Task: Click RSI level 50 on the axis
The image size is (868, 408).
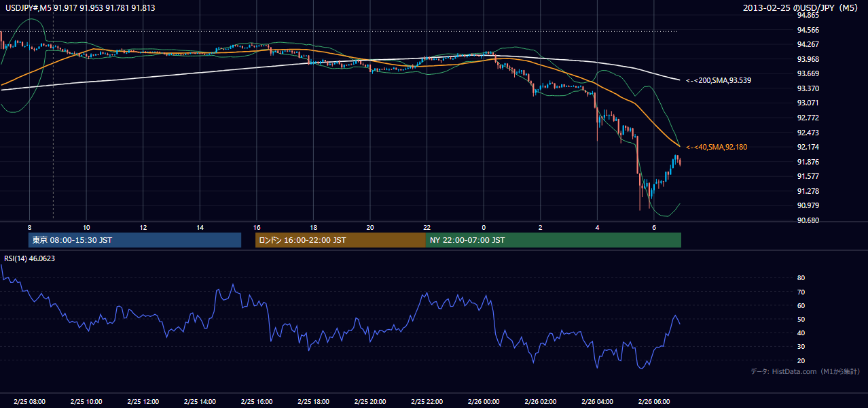Action: click(x=801, y=320)
